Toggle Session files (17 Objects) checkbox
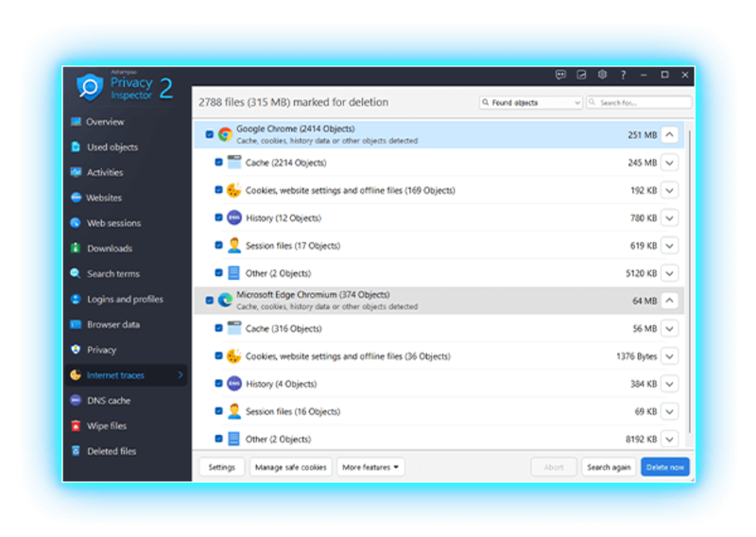The width and height of the screenshot is (756, 537). [218, 245]
